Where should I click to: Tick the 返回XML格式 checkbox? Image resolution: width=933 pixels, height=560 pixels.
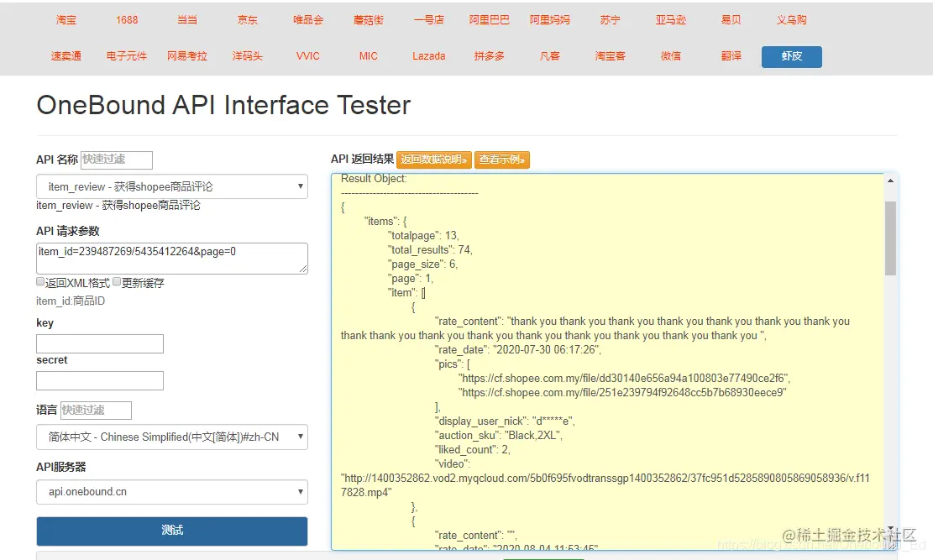(40, 282)
